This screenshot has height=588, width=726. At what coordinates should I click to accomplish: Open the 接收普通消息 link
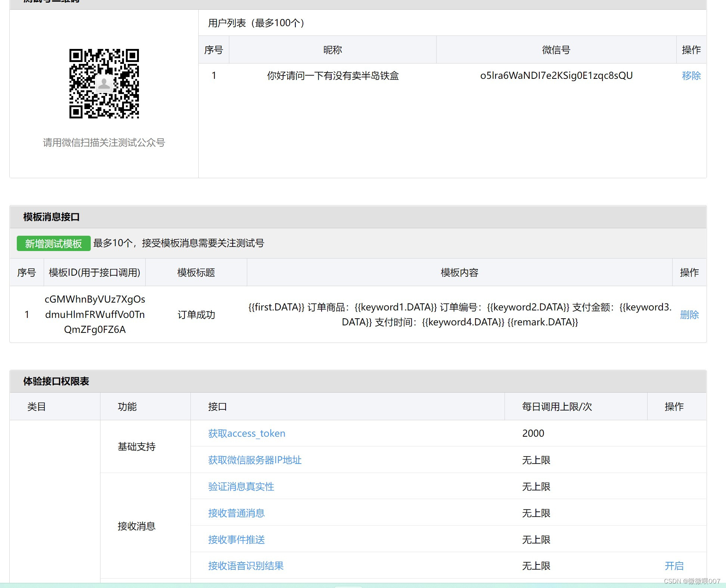[236, 513]
